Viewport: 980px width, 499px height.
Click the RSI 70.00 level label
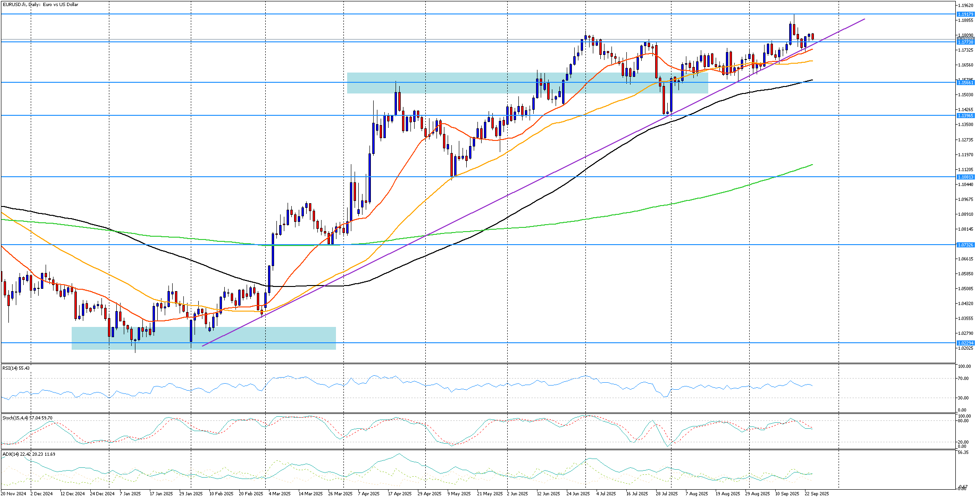pyautogui.click(x=964, y=379)
